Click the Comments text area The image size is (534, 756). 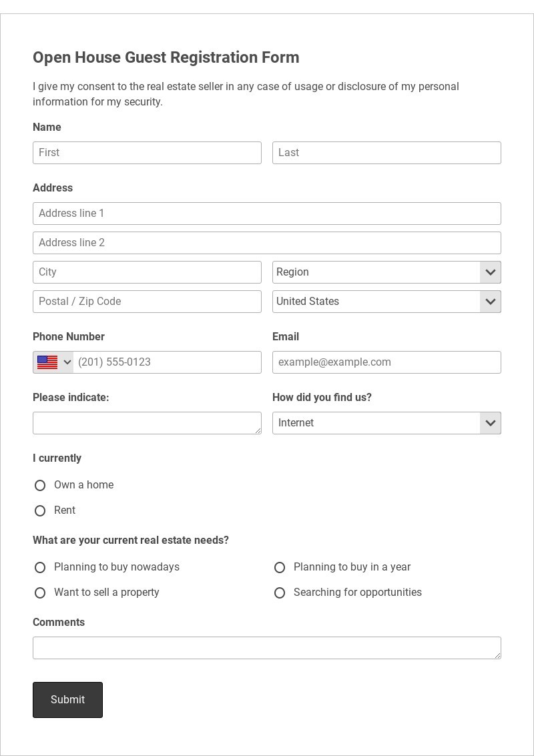(267, 648)
